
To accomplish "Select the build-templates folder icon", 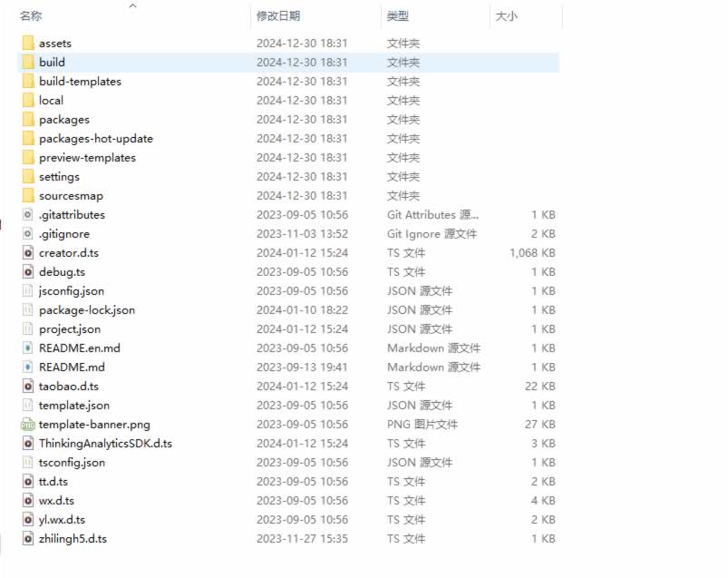I will [x=27, y=81].
